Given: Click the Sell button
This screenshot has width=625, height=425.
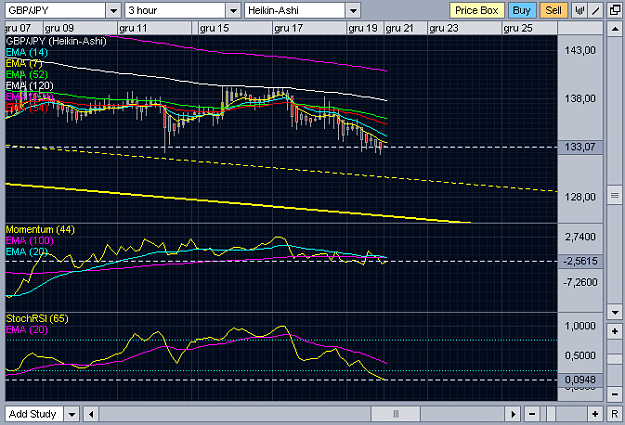Looking at the screenshot, I should coord(553,10).
